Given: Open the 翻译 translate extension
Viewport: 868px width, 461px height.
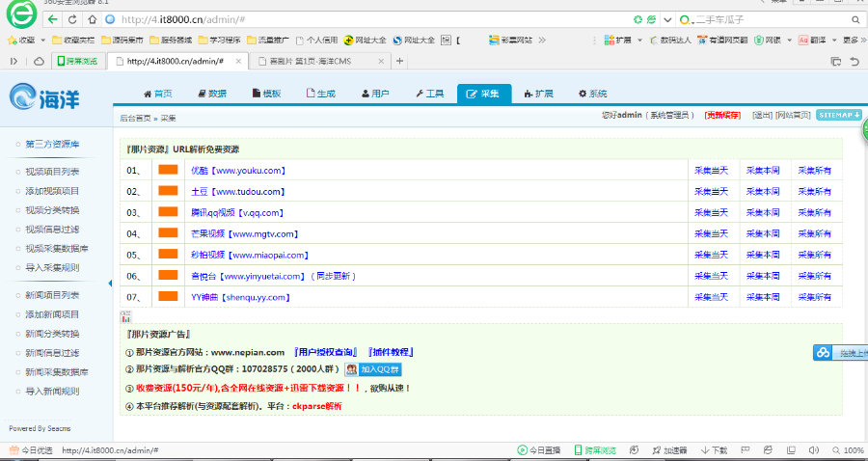Looking at the screenshot, I should pyautogui.click(x=812, y=40).
